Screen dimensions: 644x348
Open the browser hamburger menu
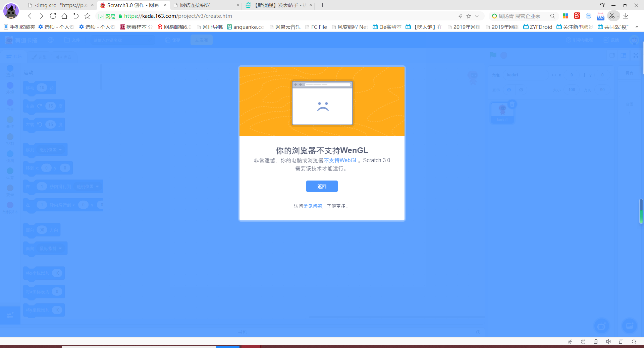tap(637, 16)
